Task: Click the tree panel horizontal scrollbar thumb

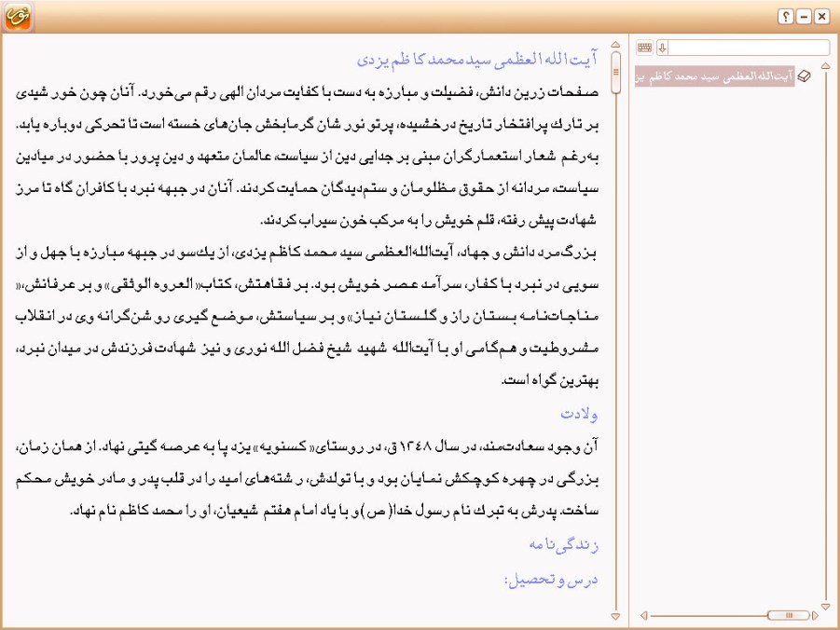Action: 788,615
